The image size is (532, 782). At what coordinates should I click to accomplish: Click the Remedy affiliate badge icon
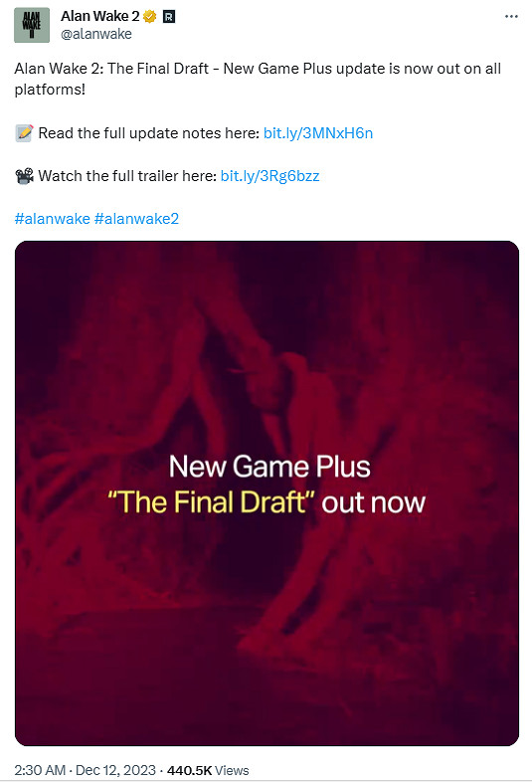(169, 17)
